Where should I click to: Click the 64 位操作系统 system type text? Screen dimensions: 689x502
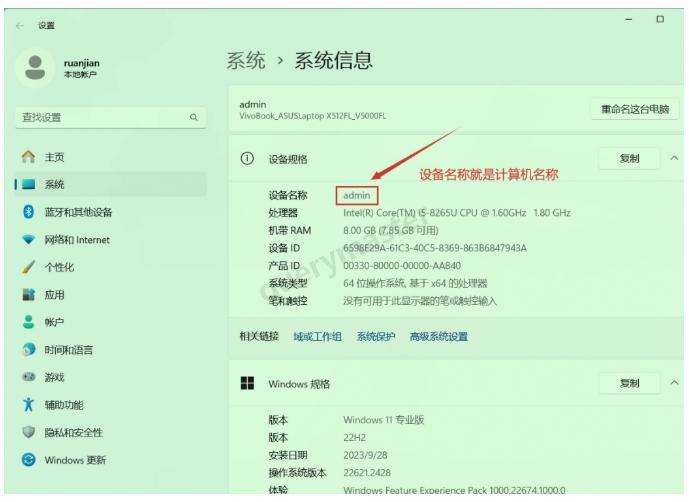click(415, 283)
